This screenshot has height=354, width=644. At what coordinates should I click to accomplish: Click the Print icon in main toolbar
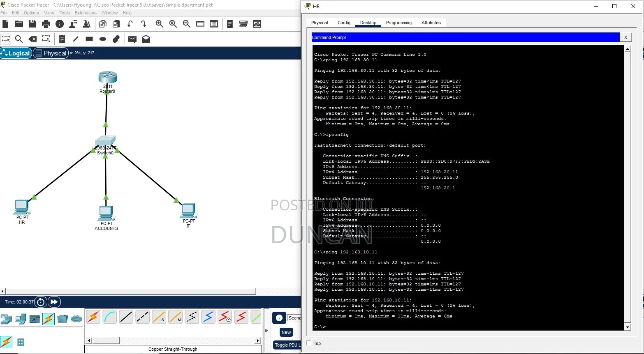(46, 24)
